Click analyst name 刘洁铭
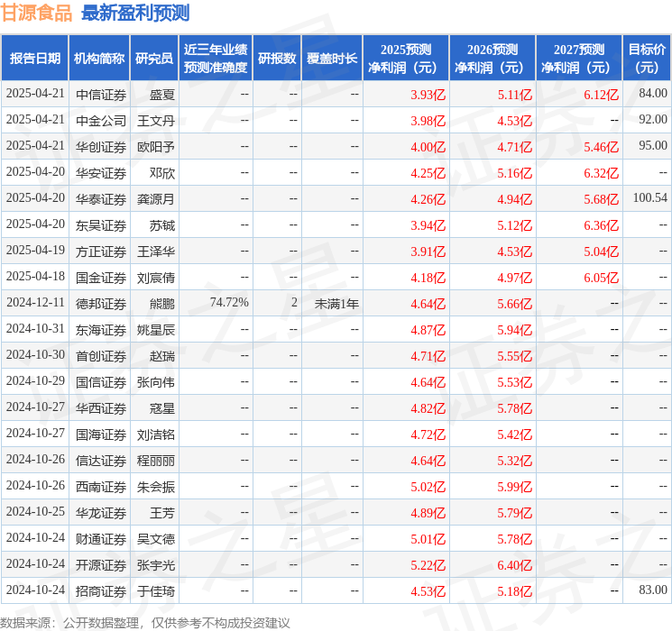Image resolution: width=672 pixels, height=631 pixels. tap(155, 434)
